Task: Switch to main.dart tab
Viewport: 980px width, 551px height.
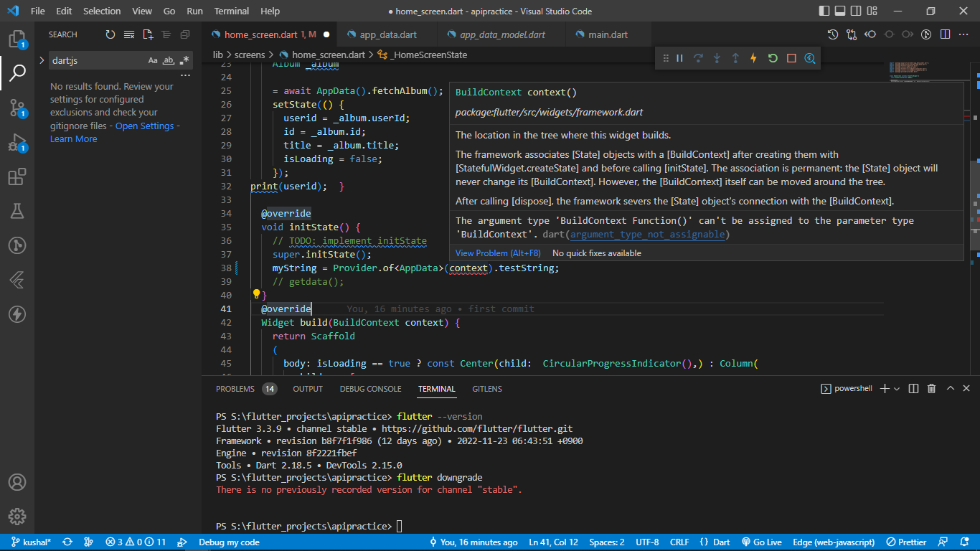Action: pyautogui.click(x=608, y=34)
